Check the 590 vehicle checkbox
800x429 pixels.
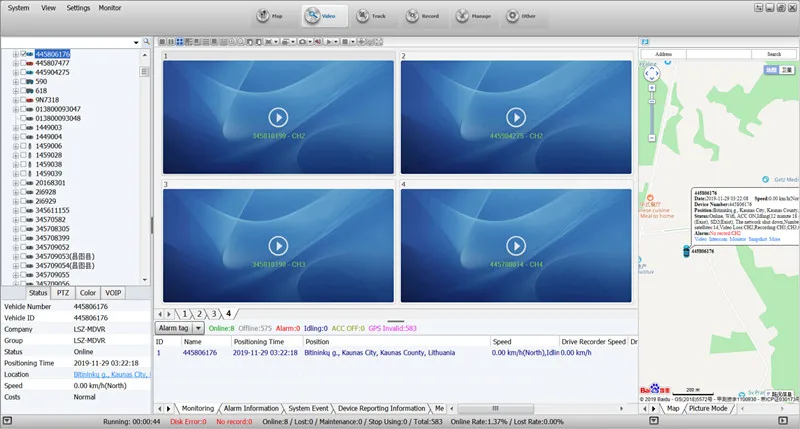coord(23,81)
